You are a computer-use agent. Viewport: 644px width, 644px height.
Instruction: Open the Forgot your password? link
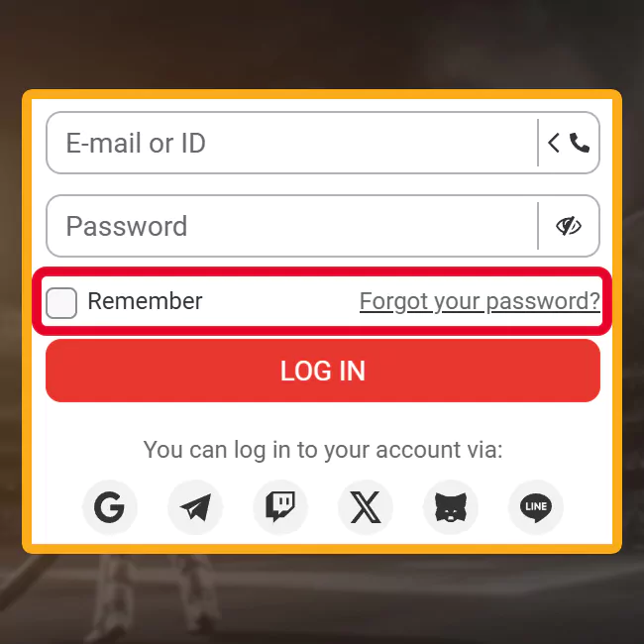480,301
